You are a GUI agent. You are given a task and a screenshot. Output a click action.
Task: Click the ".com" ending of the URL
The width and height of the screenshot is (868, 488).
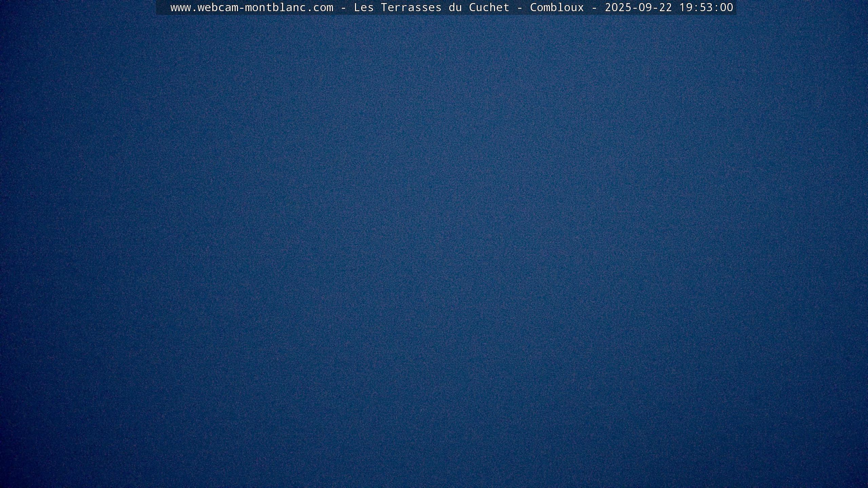pos(320,7)
